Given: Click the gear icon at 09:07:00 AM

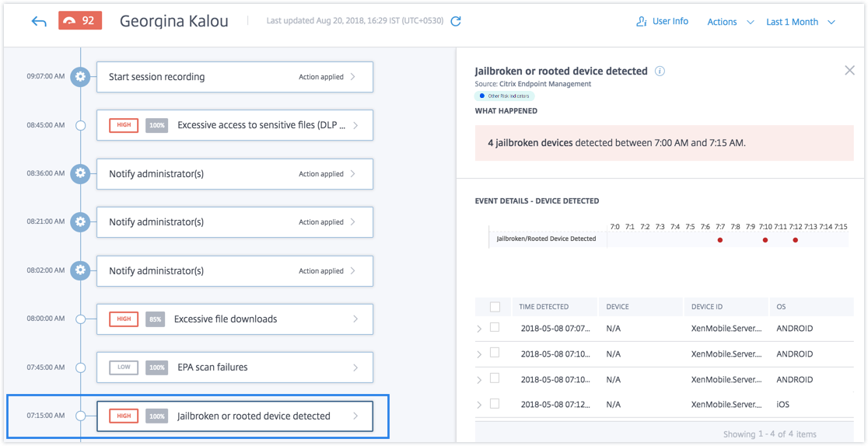Looking at the screenshot, I should pos(80,77).
